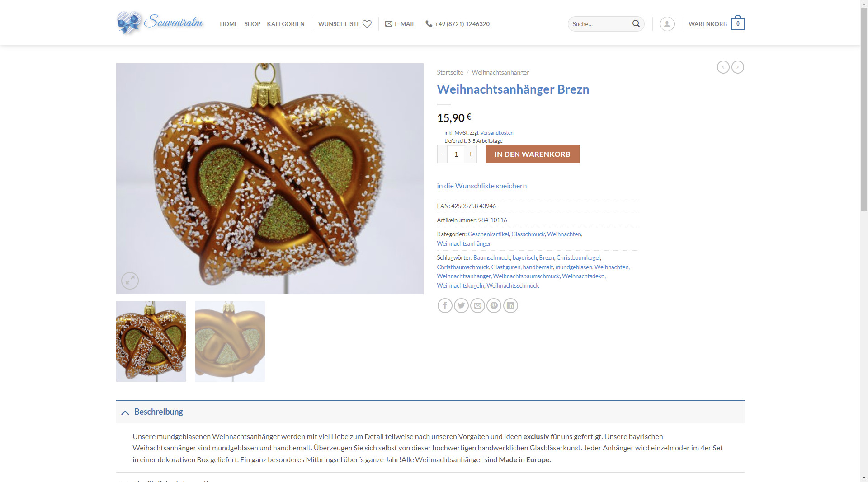
Task: Save to wishlist via Wunschliste speichern link
Action: point(481,186)
